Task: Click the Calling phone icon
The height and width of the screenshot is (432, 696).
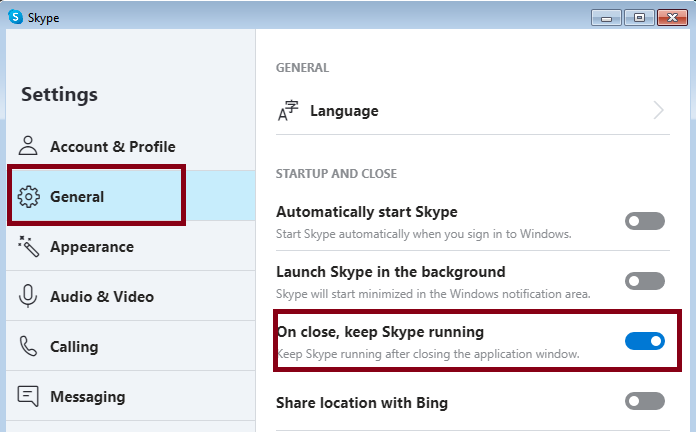Action: click(x=29, y=346)
